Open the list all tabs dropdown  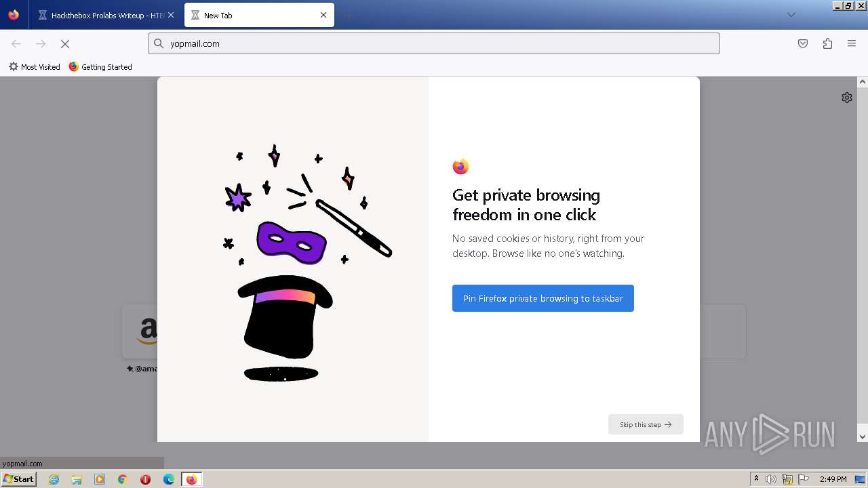(x=791, y=15)
